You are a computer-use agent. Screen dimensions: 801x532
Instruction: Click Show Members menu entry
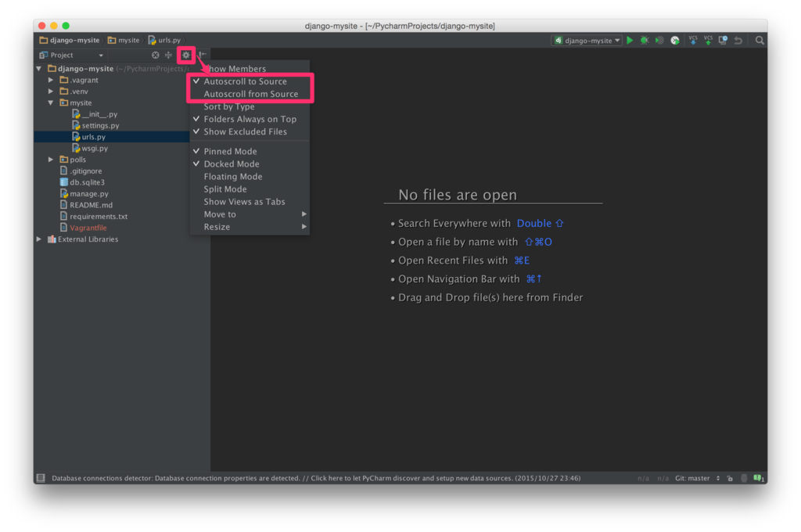250,69
